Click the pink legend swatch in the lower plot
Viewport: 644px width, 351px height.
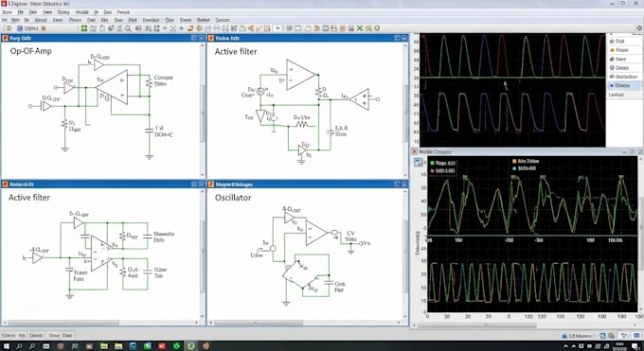(x=432, y=170)
